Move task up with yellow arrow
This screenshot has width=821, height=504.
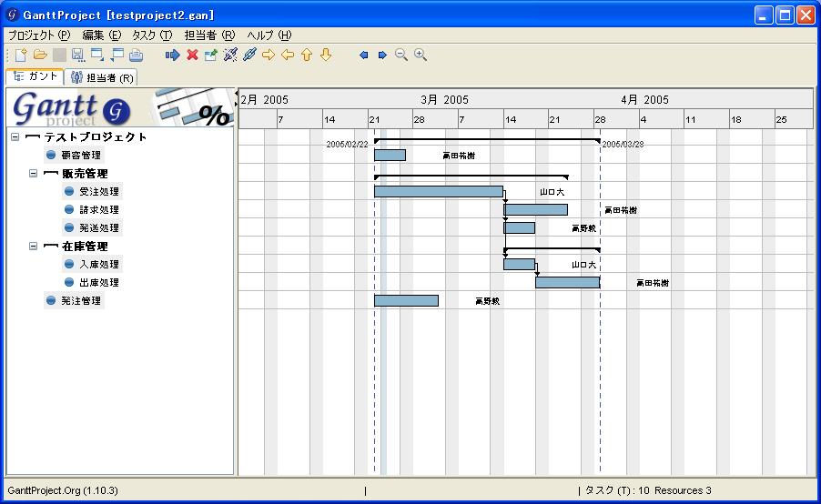coord(307,55)
